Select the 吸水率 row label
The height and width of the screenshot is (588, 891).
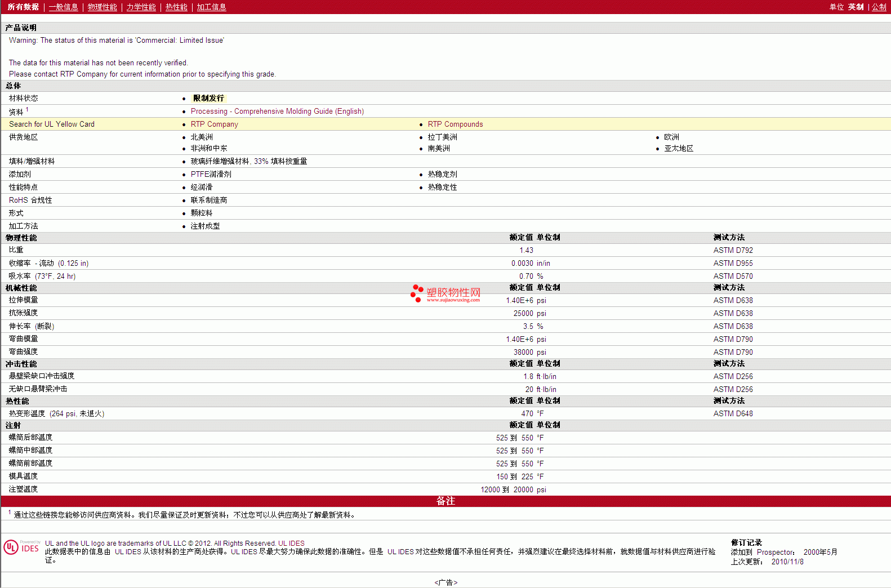point(42,276)
